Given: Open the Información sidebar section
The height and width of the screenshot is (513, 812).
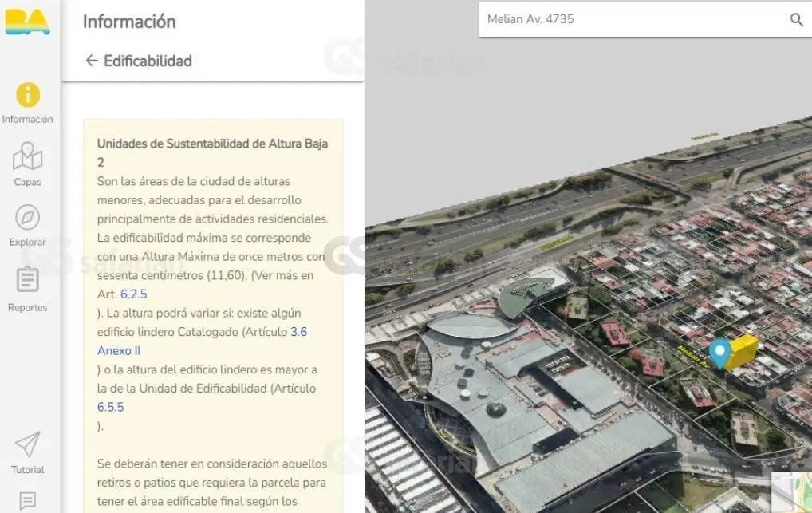Looking at the screenshot, I should point(27,104).
